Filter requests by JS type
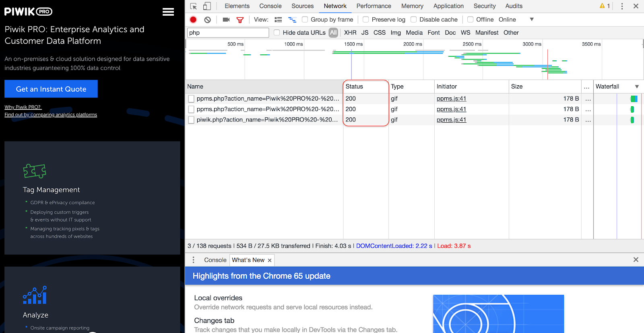644x333 pixels. point(365,33)
